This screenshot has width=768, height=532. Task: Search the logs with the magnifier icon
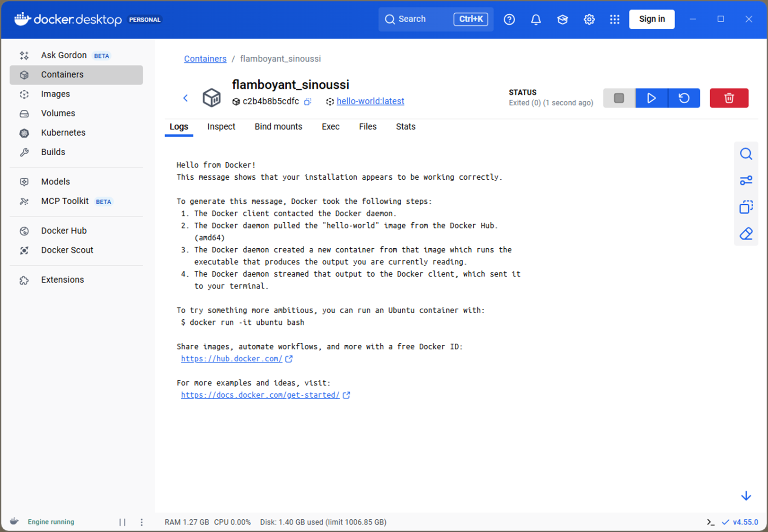(746, 154)
